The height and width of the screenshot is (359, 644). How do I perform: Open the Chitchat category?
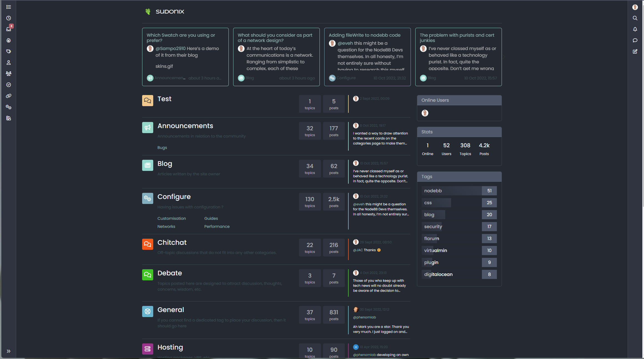point(172,242)
